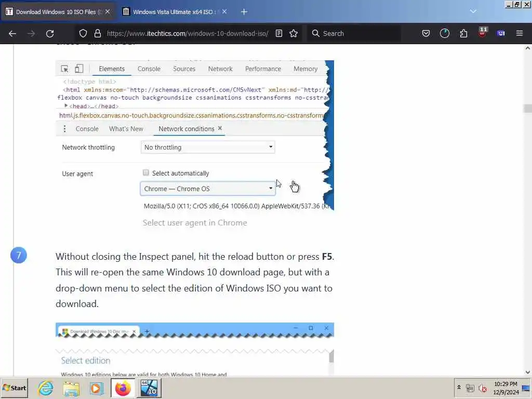
Task: Open the 64-bit Windows 10 taskbar app
Action: coord(149,388)
